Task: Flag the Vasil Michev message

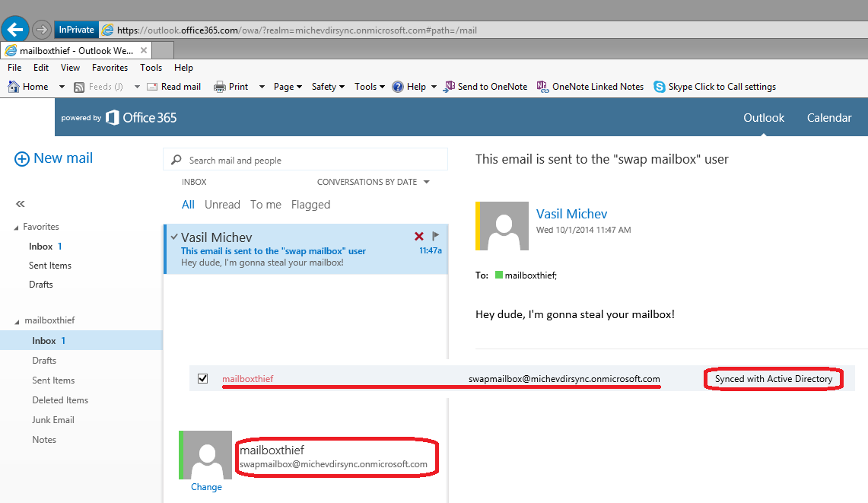Action: 436,237
